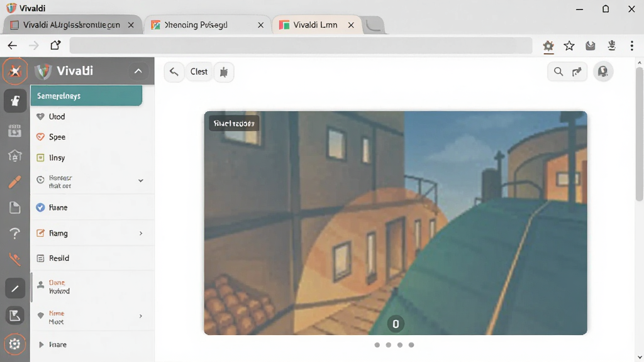Switch to the "Vivaldi Lmn" tab
This screenshot has width=644, height=362.
coord(316,25)
